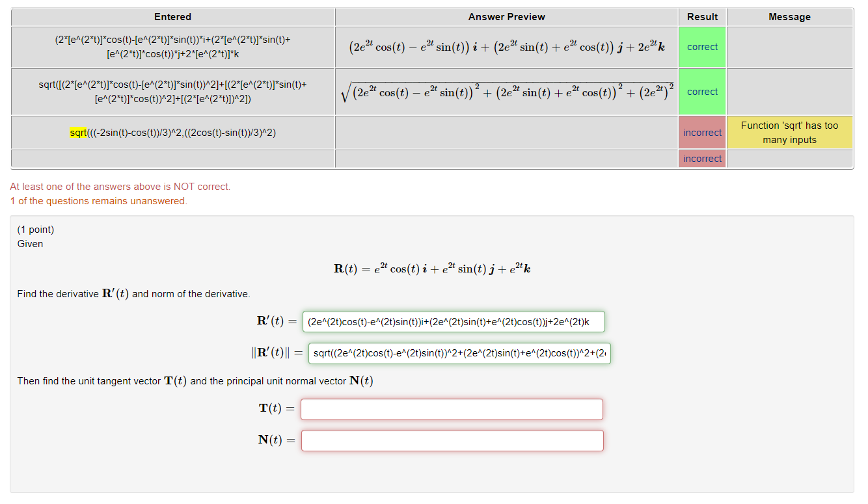Click the 'Function sqrt has too many inputs' message
Image resolution: width=868 pixels, height=504 pixels.
point(789,132)
